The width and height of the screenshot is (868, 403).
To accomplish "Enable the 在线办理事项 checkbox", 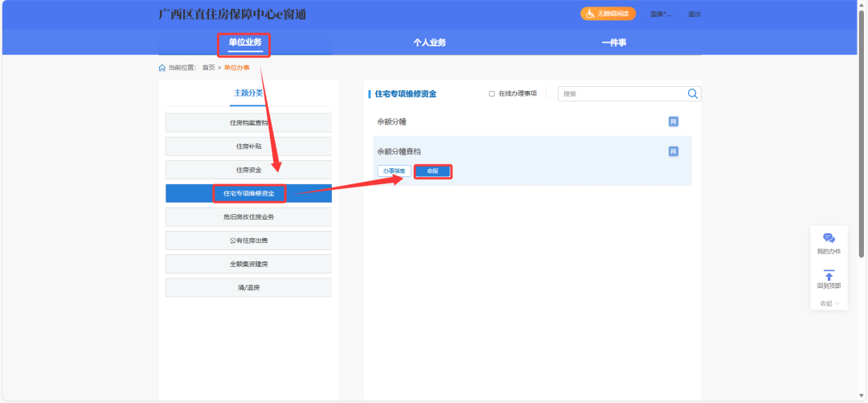I will (492, 94).
